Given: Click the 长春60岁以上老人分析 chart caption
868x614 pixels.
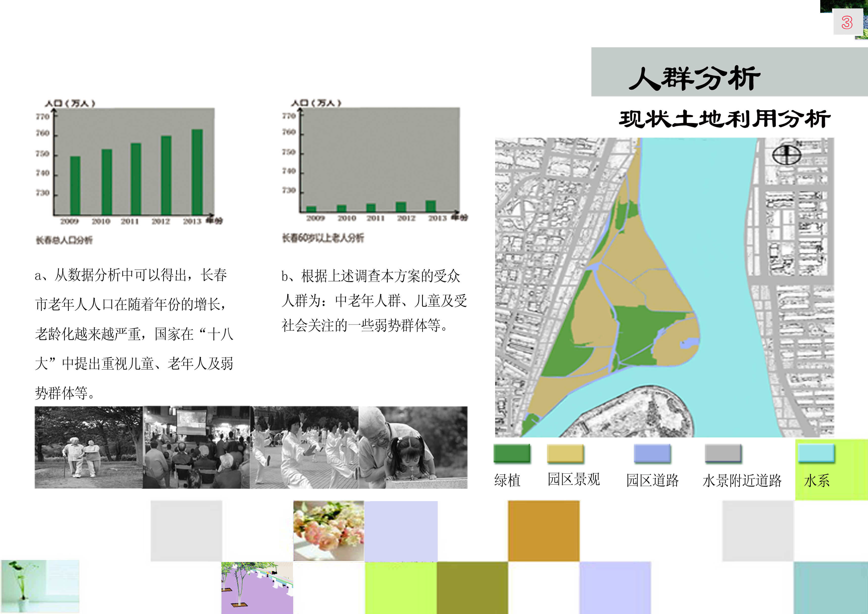Looking at the screenshot, I should click(x=323, y=238).
